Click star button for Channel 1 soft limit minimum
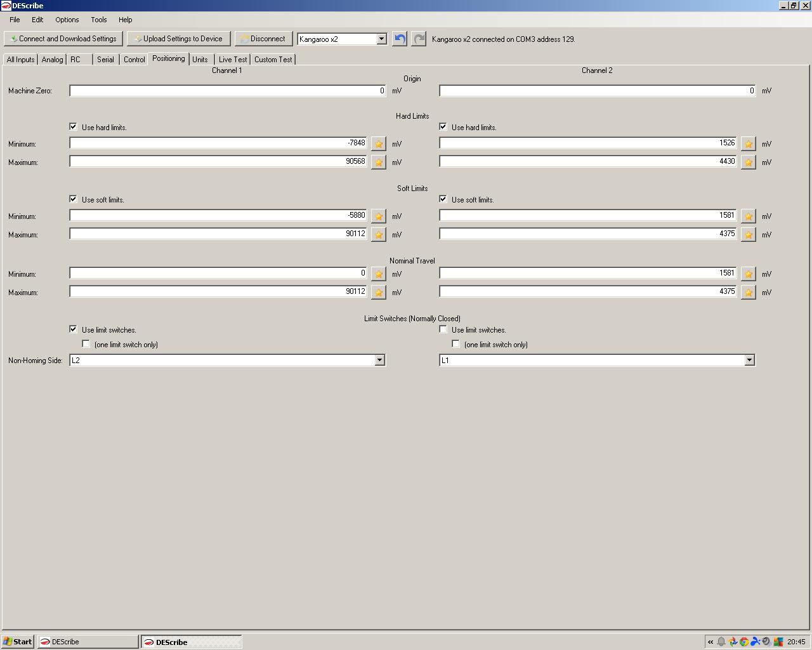812x650 pixels. (x=379, y=216)
